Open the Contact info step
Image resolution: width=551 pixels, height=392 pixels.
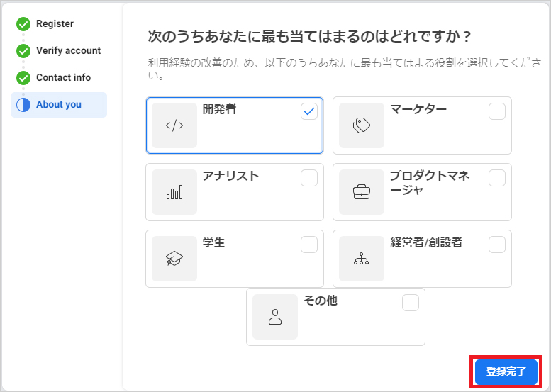pos(63,78)
